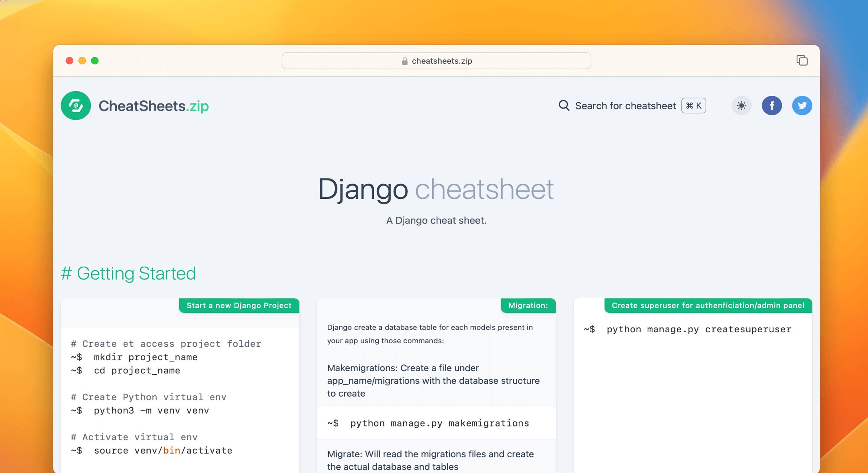Click the ⌘K keyboard shortcut badge
The height and width of the screenshot is (473, 868).
(693, 106)
